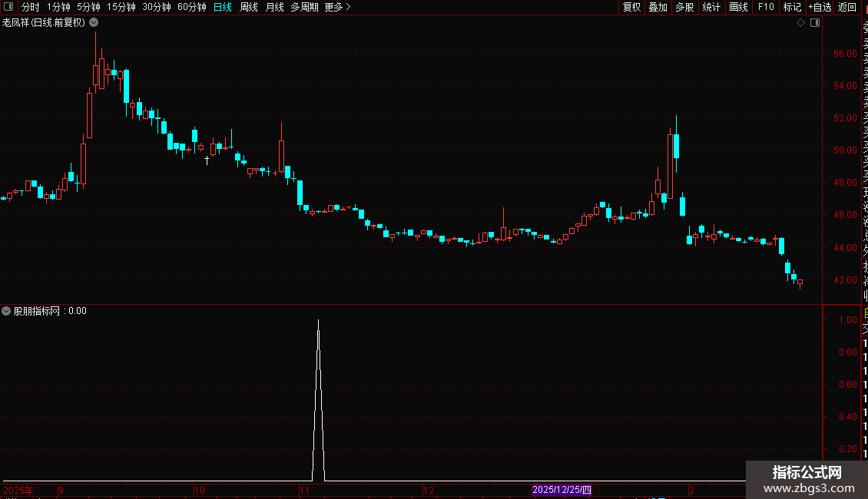Open the 统计 statistics tool
The width and height of the screenshot is (868, 499).
(711, 7)
